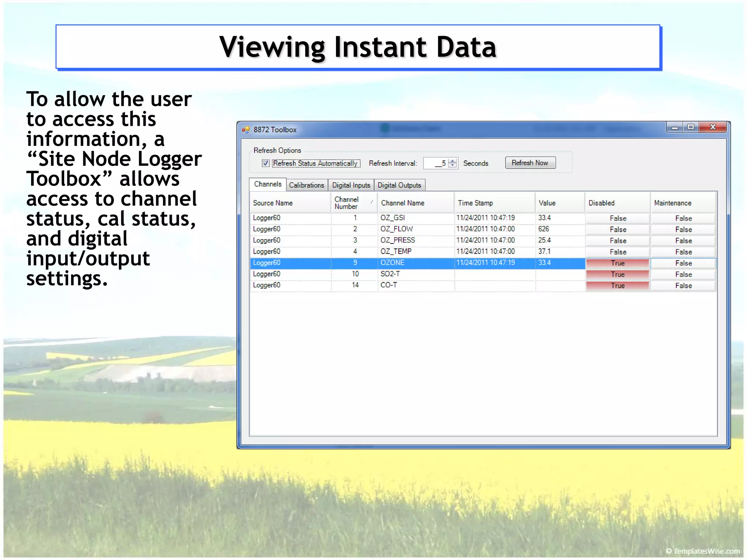The height and width of the screenshot is (560, 747).
Task: Toggle Disabled button for CO-T channel
Action: [618, 286]
